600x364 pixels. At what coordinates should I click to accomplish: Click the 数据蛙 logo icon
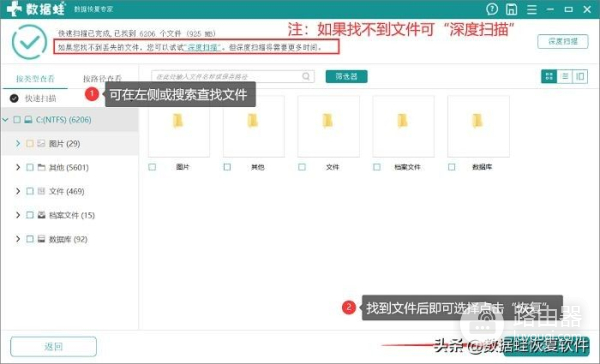pos(14,9)
